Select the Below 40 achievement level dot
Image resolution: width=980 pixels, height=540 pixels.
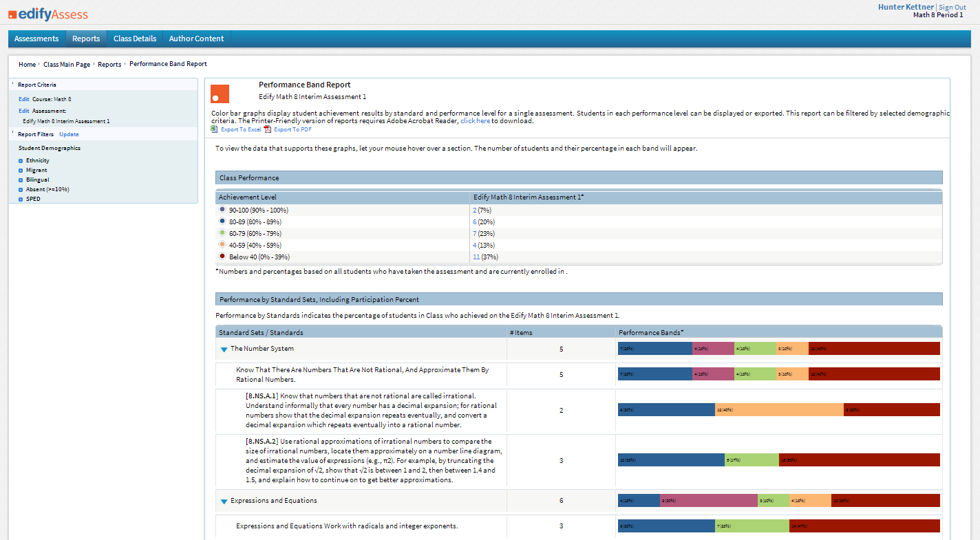222,257
